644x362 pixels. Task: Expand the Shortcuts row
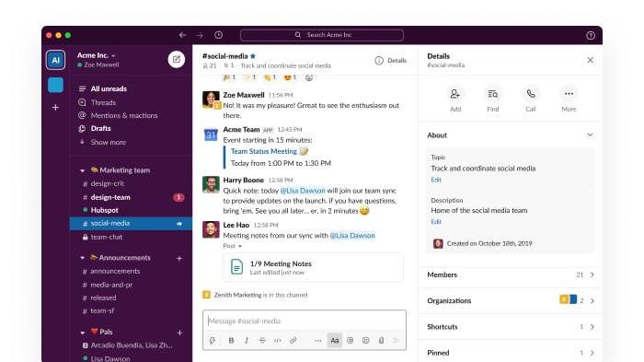(x=510, y=327)
